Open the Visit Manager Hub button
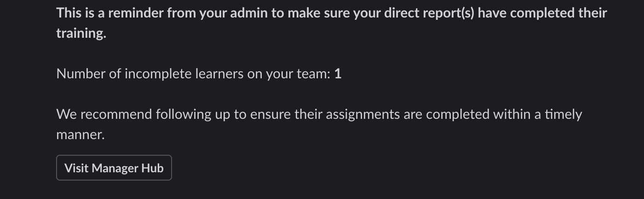 tap(114, 168)
